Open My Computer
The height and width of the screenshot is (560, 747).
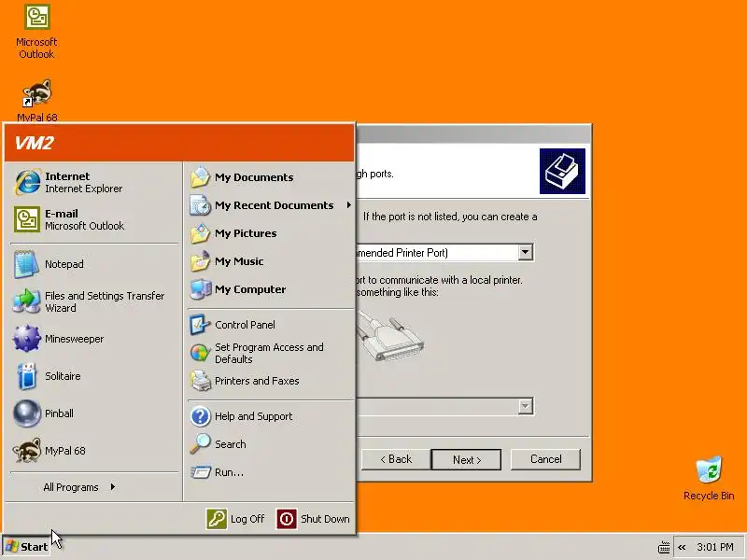point(270,289)
